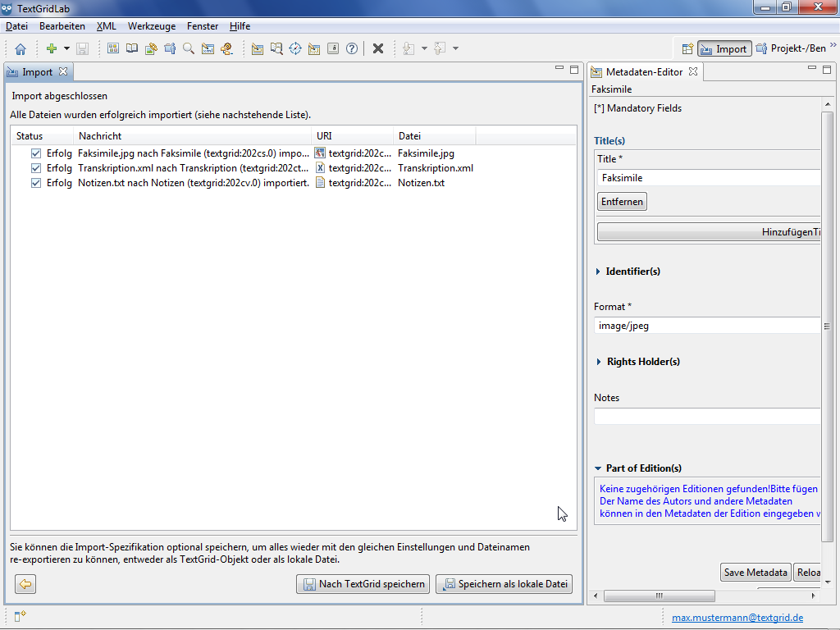
Task: Click the question mark help icon
Action: pyautogui.click(x=352, y=48)
